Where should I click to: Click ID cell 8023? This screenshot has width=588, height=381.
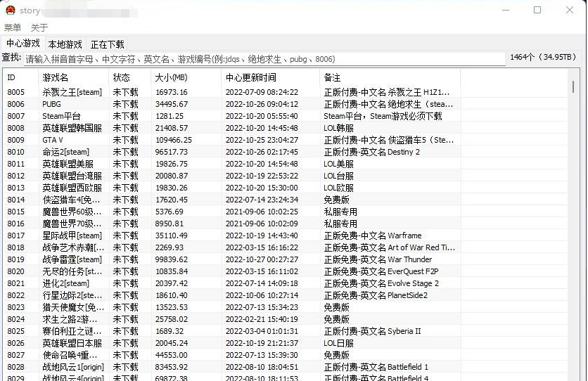click(15, 308)
